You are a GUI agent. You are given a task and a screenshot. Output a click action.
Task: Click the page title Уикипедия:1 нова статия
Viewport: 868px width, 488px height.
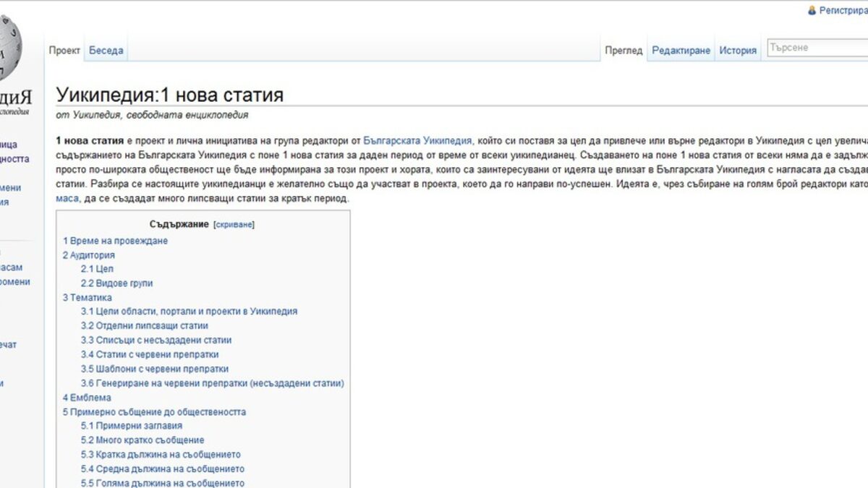[x=170, y=95]
